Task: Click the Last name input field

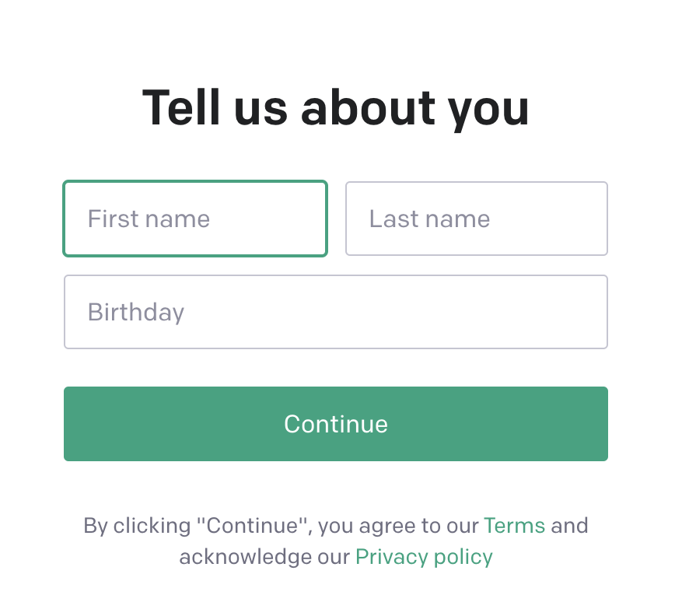Action: pyautogui.click(x=476, y=219)
